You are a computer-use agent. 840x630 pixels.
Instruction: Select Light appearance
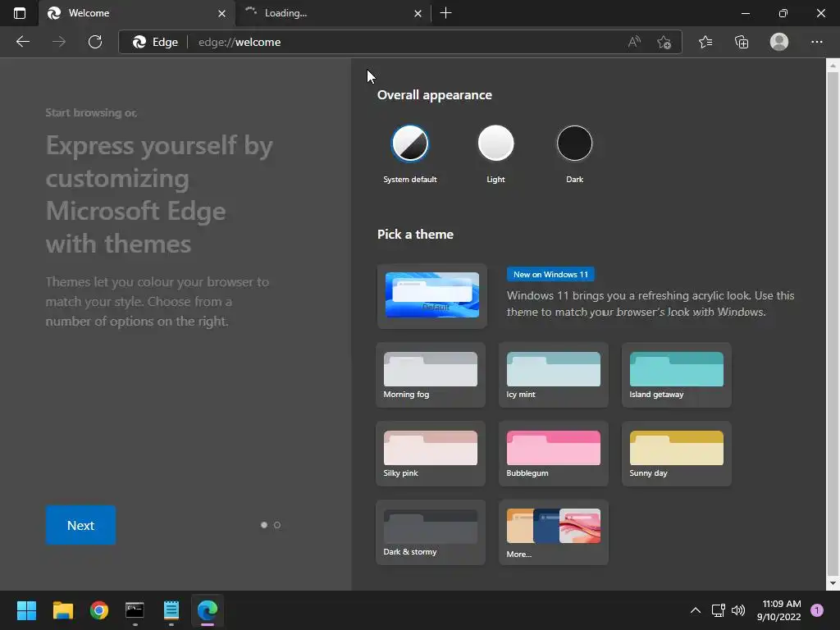click(495, 144)
